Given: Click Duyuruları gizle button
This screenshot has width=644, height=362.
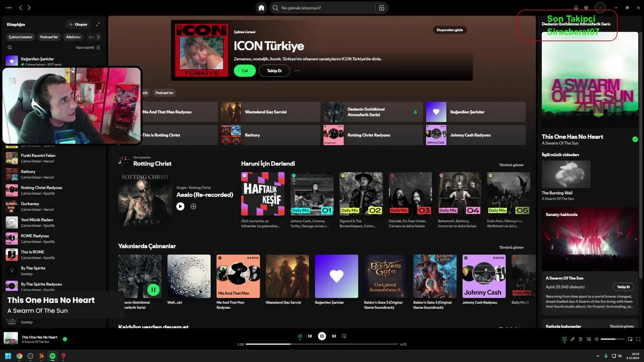Looking at the screenshot, I should pyautogui.click(x=449, y=30).
